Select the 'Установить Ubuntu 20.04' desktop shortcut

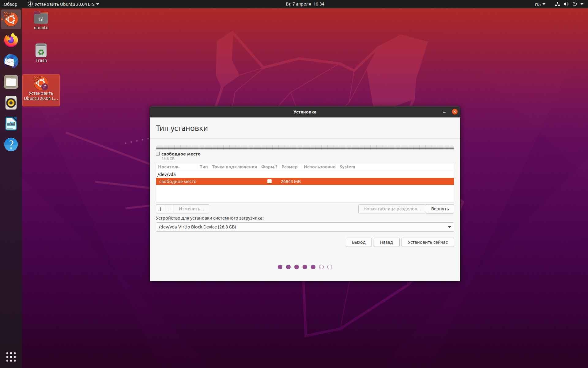[41, 90]
